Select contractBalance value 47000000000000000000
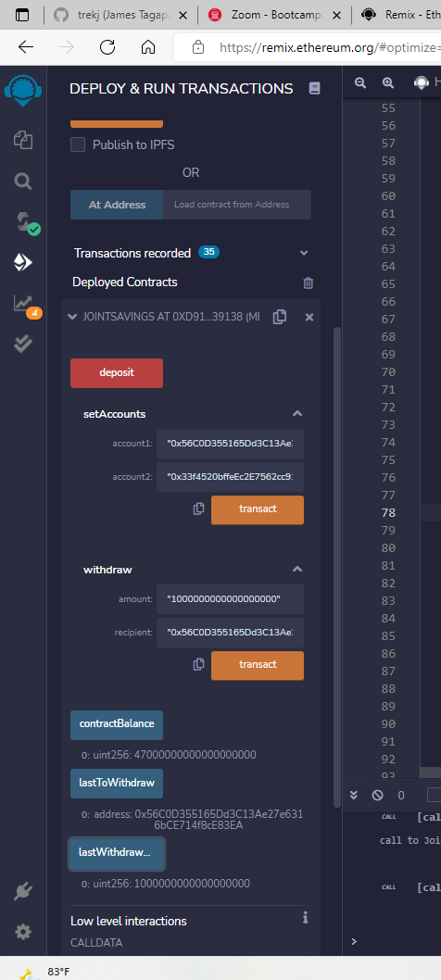The height and width of the screenshot is (980, 441). (x=194, y=755)
